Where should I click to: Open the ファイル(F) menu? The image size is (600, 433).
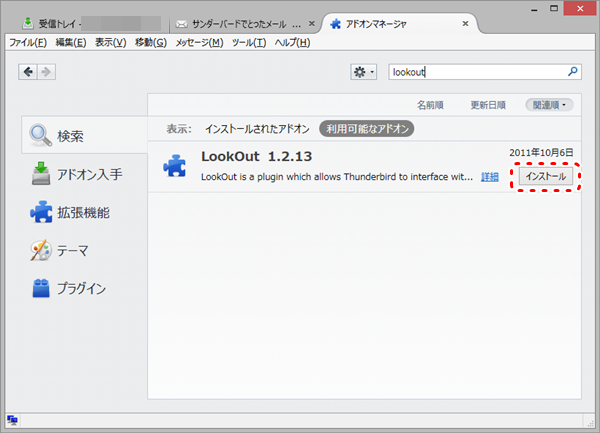pos(28,42)
